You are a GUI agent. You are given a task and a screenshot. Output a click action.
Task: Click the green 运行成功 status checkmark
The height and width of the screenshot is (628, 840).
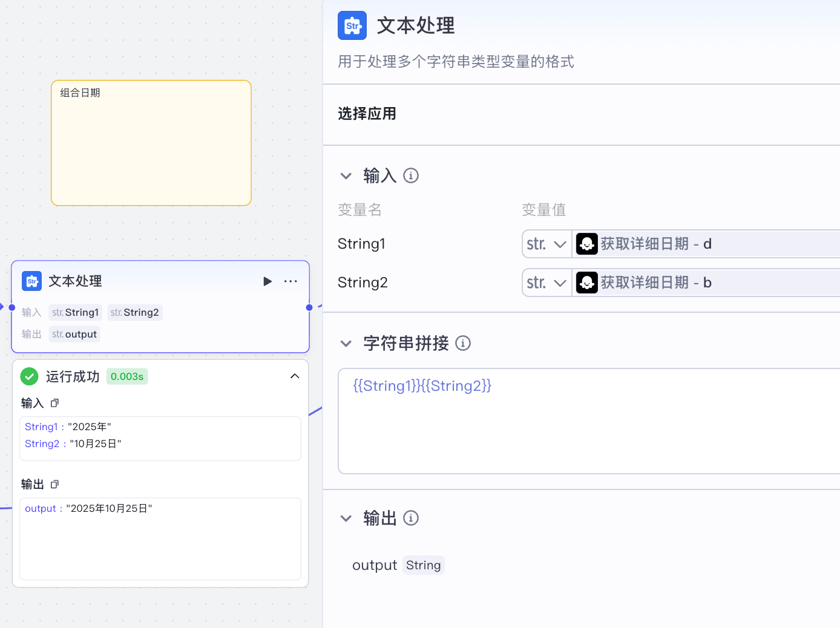[x=29, y=376]
